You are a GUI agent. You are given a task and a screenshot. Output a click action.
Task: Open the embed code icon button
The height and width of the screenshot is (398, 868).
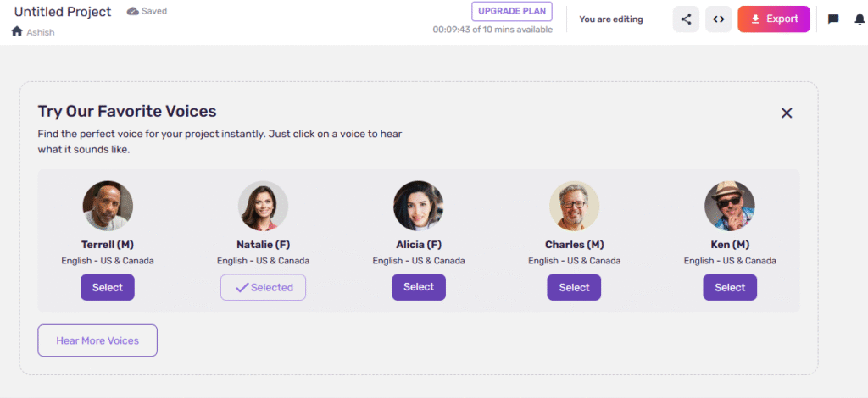[718, 19]
